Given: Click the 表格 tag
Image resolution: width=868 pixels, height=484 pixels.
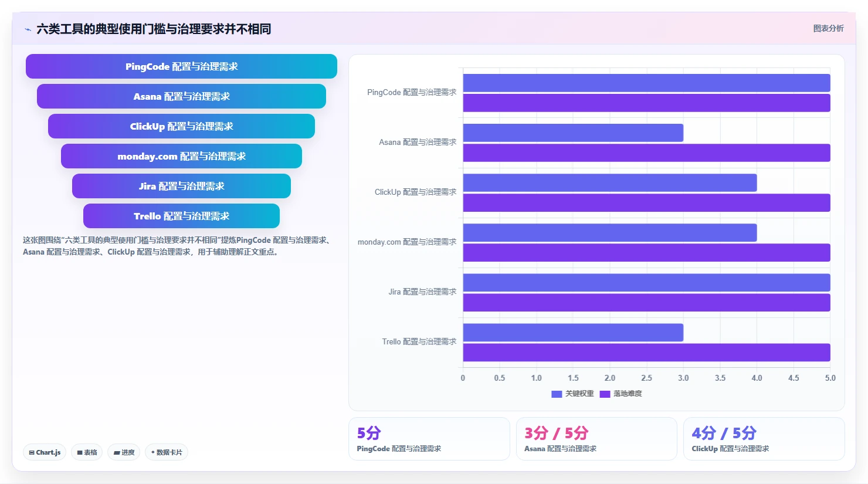Looking at the screenshot, I should point(87,452).
